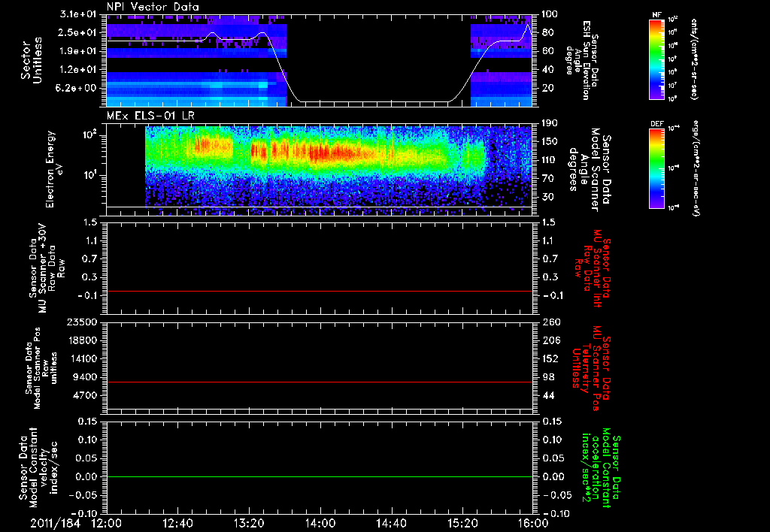Screen dimensions: 770x532
Task: Click the '14:40' time axis label
Action: pos(391,523)
